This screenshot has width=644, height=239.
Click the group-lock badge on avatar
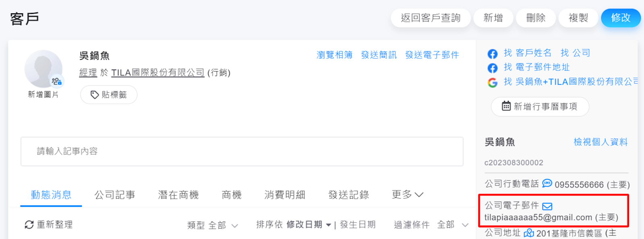point(57,82)
